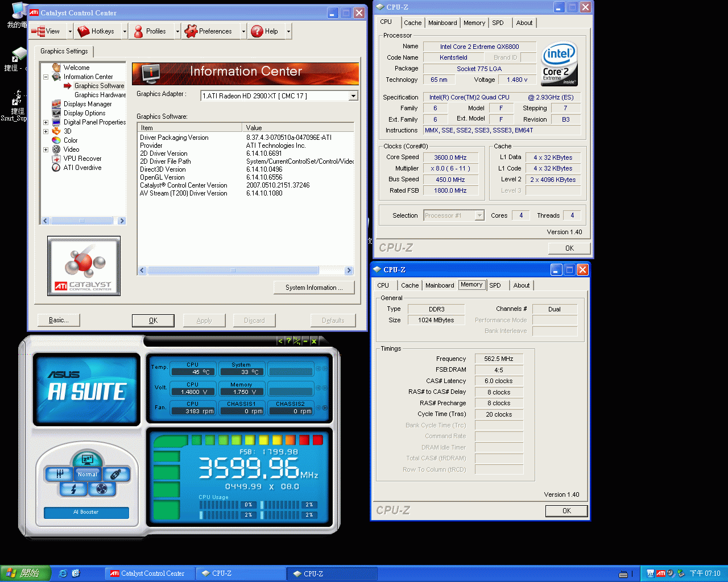
Task: Open the View menu in Catalyst toolbar
Action: (48, 31)
